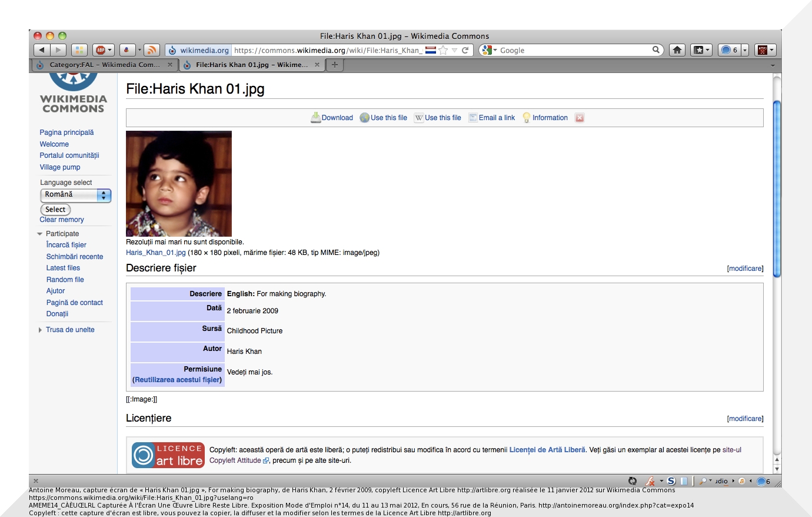The height and width of the screenshot is (517, 812).
Task: Open the Google search engine dropdown
Action: 488,50
